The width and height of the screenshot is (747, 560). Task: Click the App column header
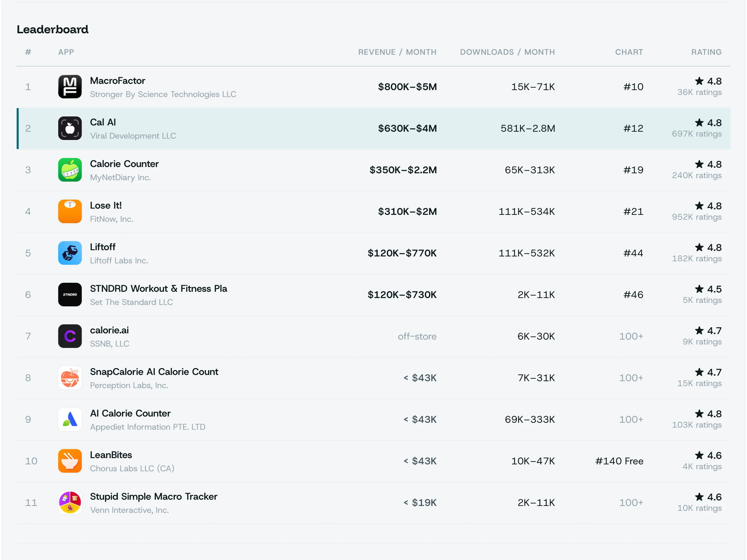coord(66,52)
